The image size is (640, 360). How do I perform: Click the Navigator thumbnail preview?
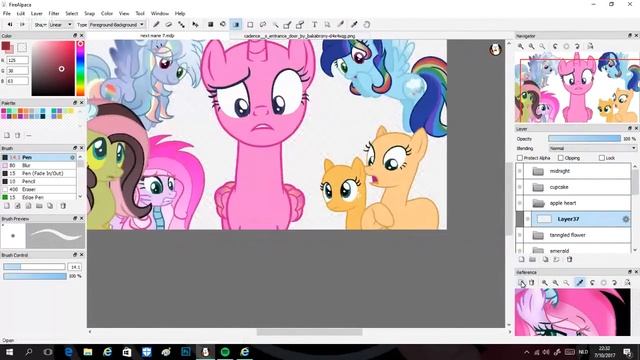pos(577,87)
